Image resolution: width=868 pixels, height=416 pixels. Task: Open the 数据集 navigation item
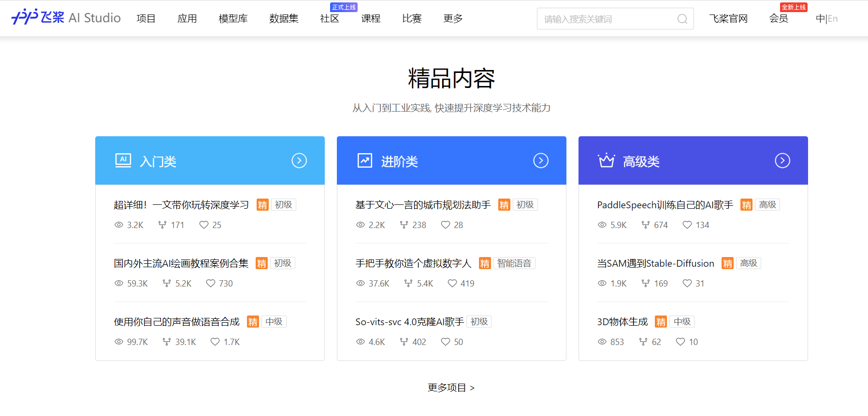pos(284,18)
